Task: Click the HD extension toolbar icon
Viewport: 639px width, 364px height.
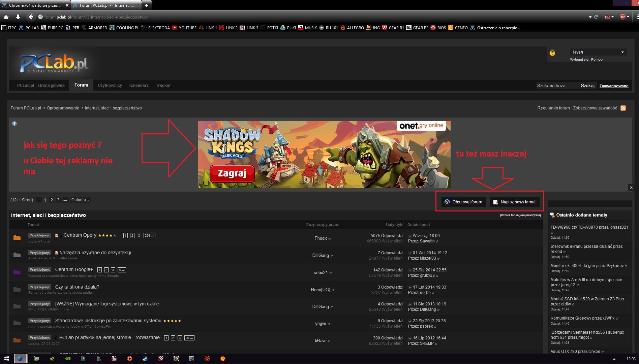Action: (607, 17)
